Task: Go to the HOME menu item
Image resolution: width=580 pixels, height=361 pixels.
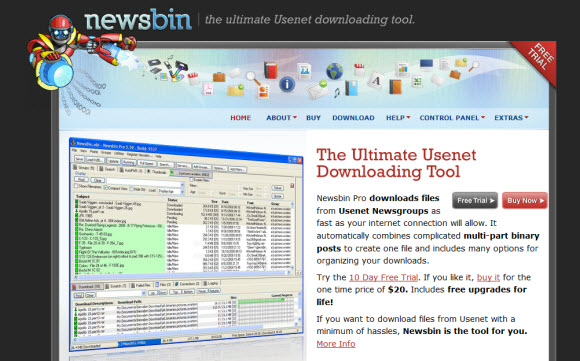Action: point(240,118)
